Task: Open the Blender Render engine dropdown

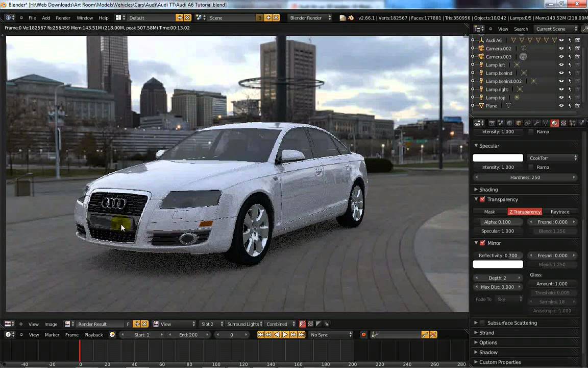Action: tap(310, 18)
